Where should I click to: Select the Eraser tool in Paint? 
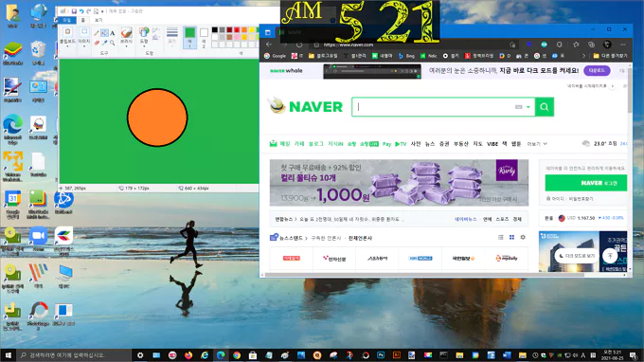[x=97, y=43]
